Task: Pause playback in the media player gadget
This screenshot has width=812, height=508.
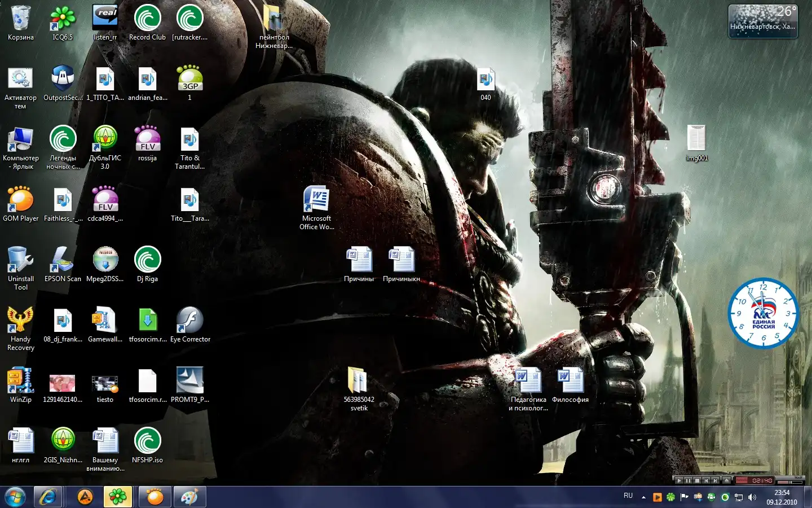Action: click(688, 481)
